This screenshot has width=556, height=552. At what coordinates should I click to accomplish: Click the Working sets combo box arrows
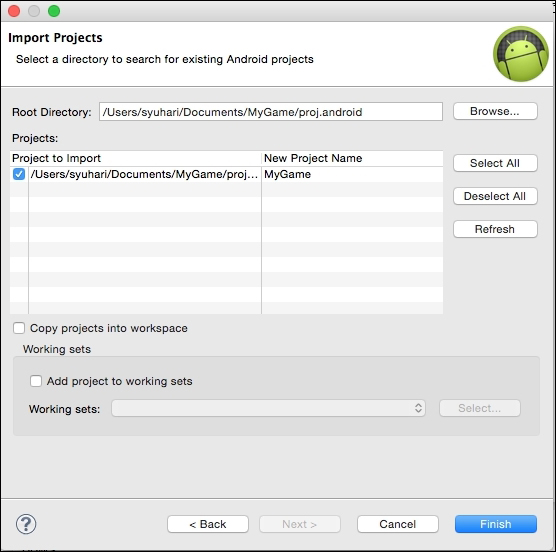[x=418, y=408]
